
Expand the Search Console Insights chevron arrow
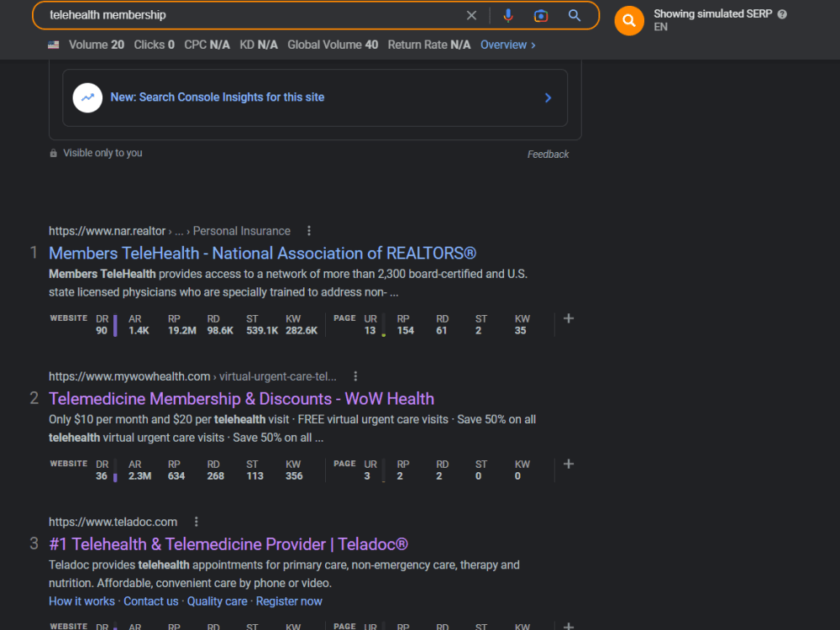(x=548, y=97)
